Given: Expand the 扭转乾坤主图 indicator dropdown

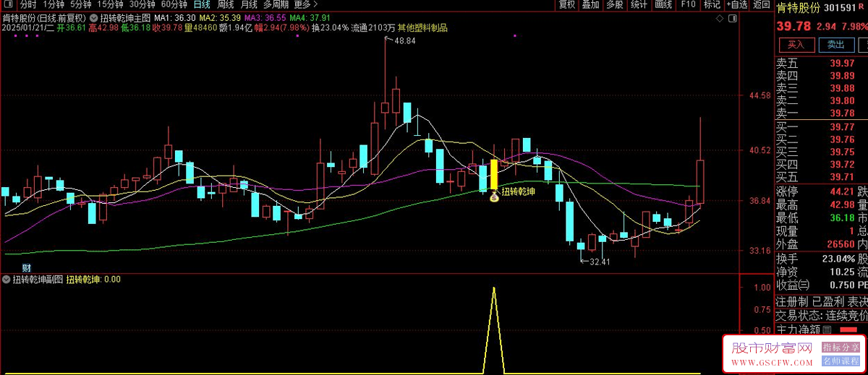Looking at the screenshot, I should (x=94, y=17).
